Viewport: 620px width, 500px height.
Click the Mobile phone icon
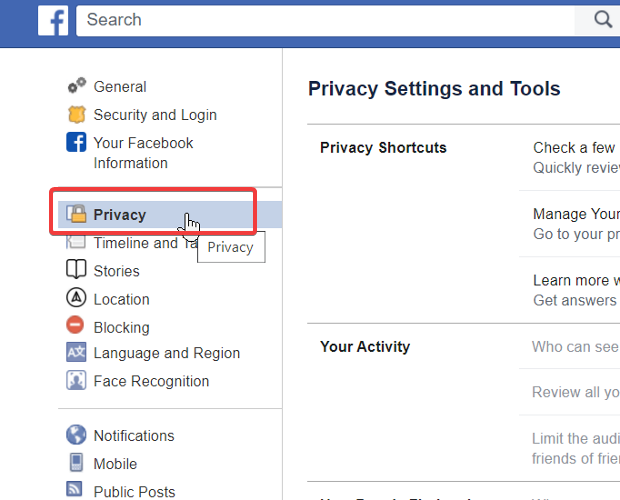point(76,463)
